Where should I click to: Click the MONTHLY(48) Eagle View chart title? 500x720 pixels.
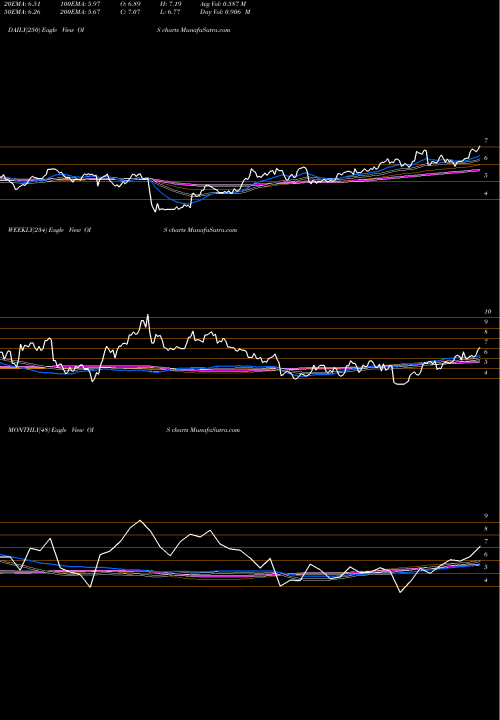[x=51, y=430]
